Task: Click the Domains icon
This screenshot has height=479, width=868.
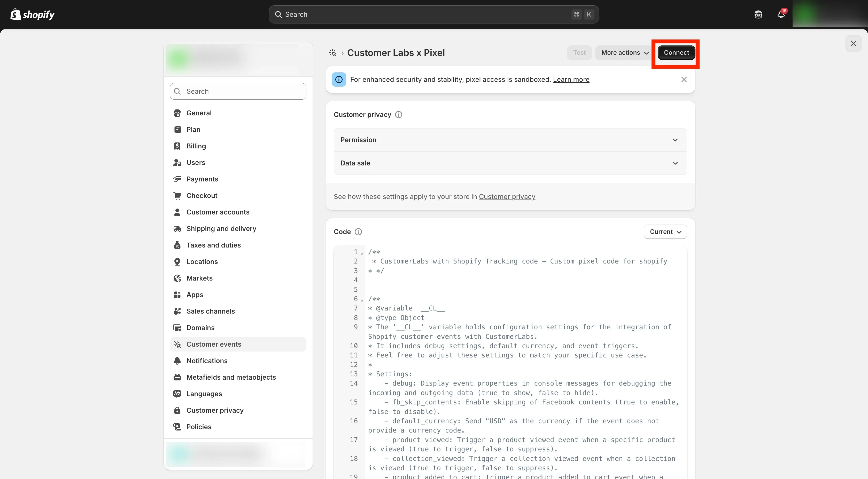Action: [177, 328]
